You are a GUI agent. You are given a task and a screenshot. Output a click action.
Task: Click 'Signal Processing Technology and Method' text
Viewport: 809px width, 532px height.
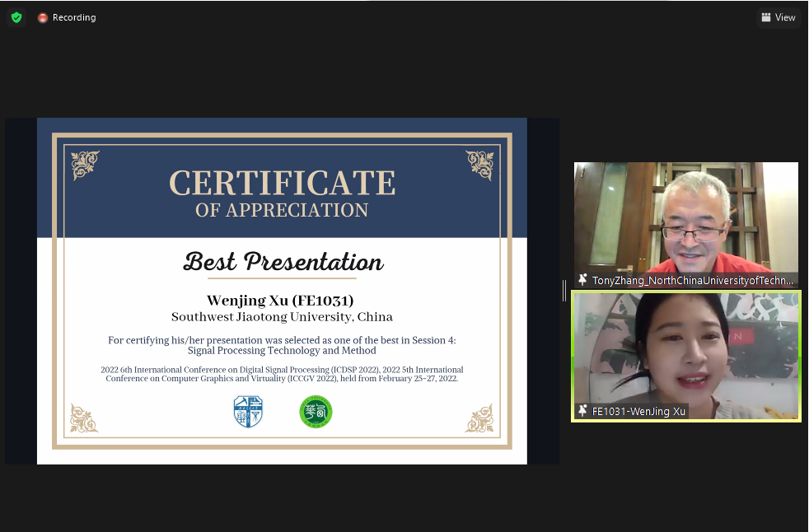282,351
